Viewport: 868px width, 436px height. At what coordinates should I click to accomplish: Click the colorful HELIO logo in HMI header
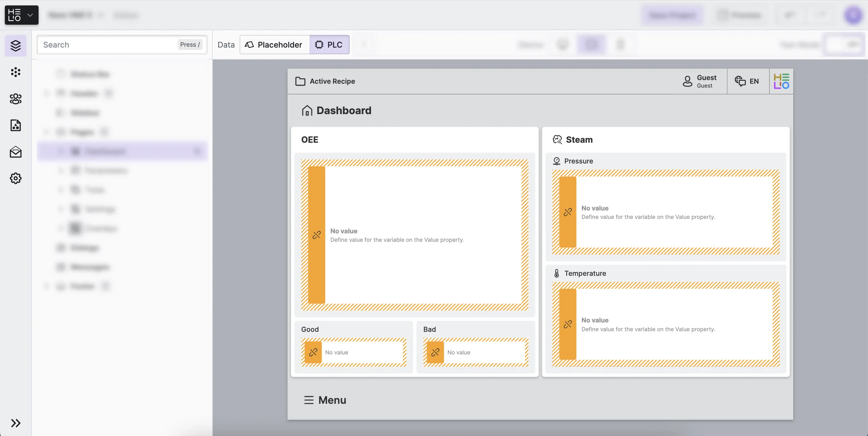(x=781, y=81)
